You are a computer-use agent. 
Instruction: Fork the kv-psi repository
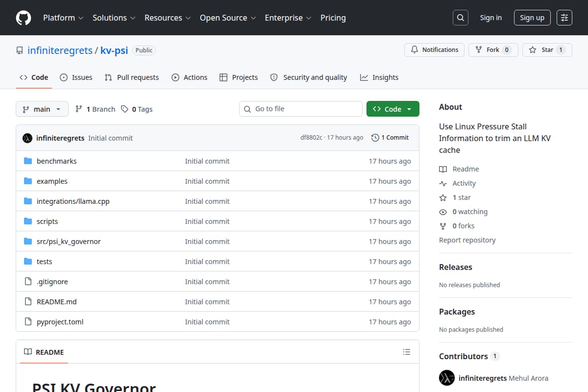pyautogui.click(x=493, y=50)
